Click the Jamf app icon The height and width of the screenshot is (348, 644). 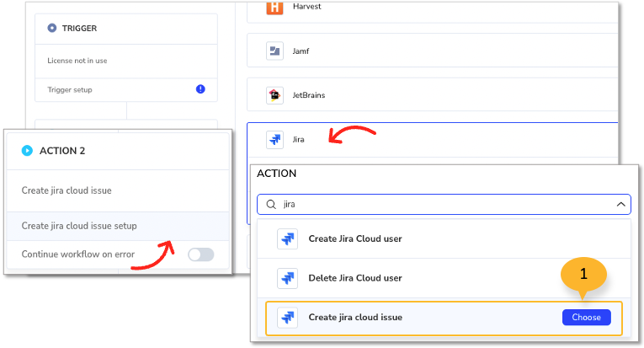274,51
